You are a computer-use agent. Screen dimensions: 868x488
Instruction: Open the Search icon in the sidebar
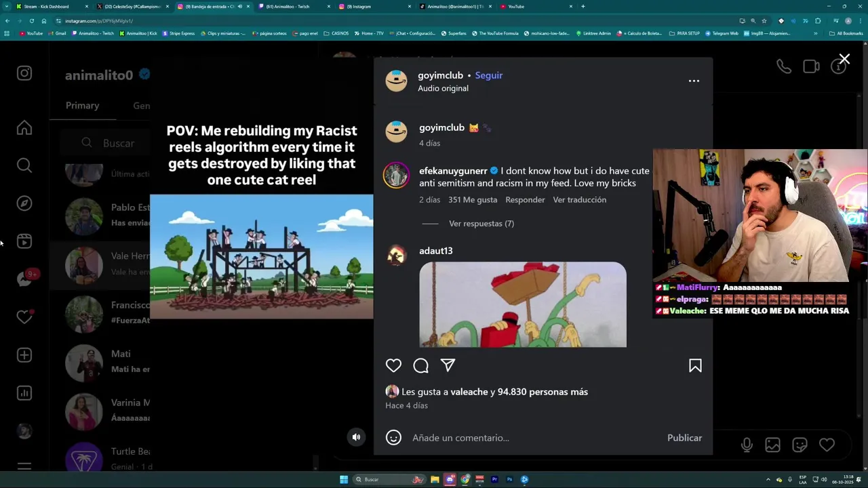[x=24, y=165]
